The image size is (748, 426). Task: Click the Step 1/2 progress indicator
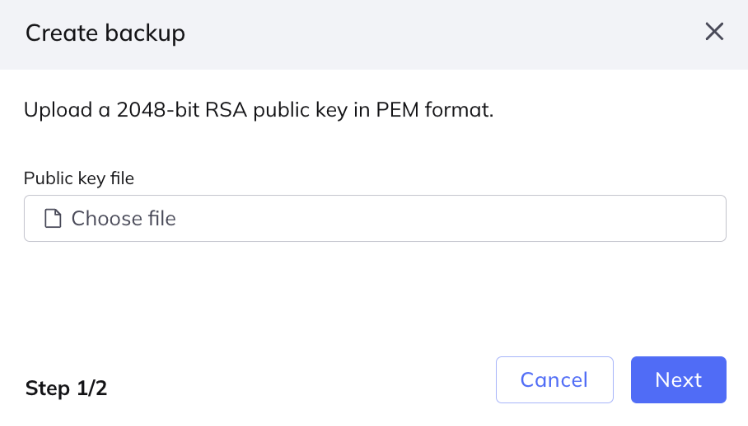(x=66, y=388)
